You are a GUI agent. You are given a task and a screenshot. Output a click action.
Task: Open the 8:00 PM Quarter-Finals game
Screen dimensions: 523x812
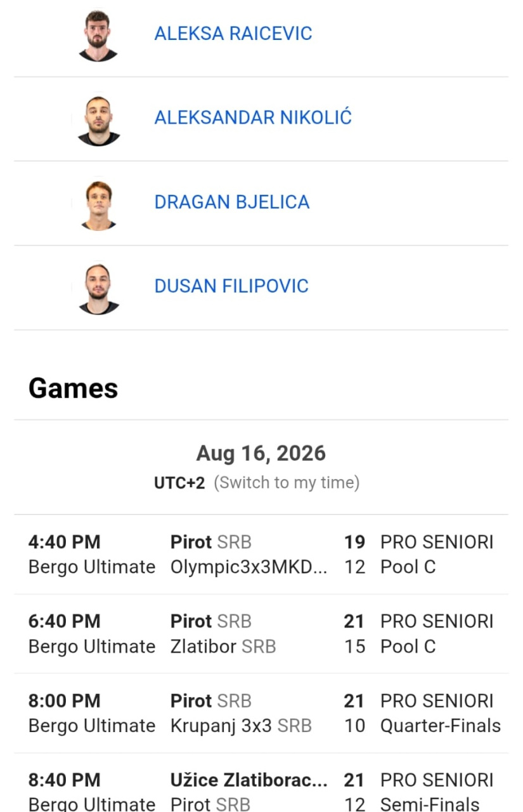pos(261,713)
